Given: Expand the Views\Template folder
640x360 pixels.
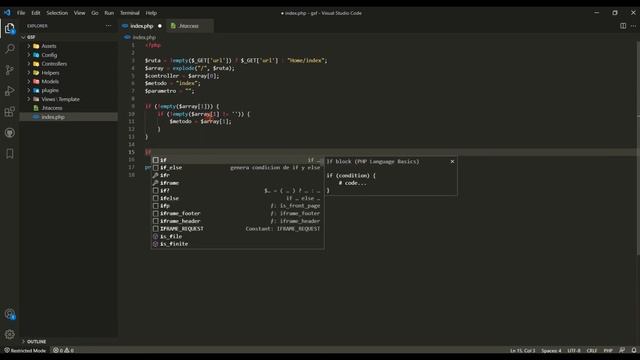Looking at the screenshot, I should pos(60,99).
